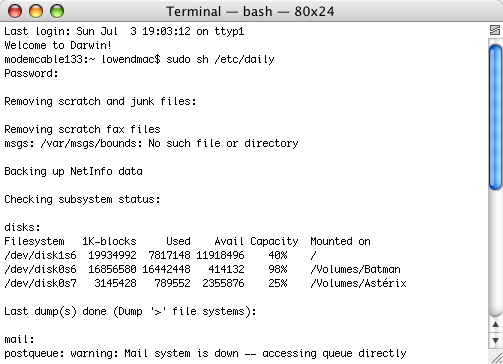This screenshot has width=503, height=364.
Task: Click '/dev/disk0s7' filesystem entry
Action: point(40,283)
